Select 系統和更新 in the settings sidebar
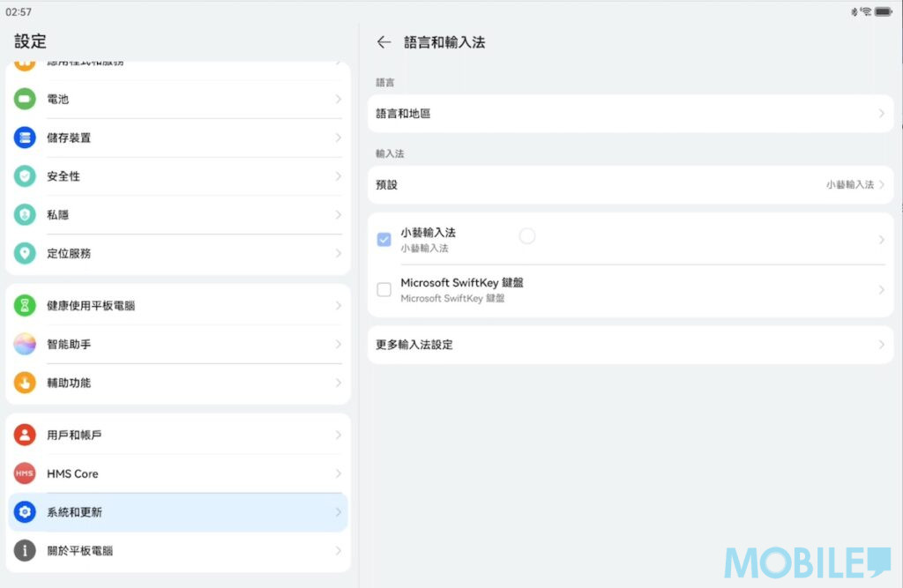Image resolution: width=903 pixels, height=588 pixels. (x=176, y=512)
